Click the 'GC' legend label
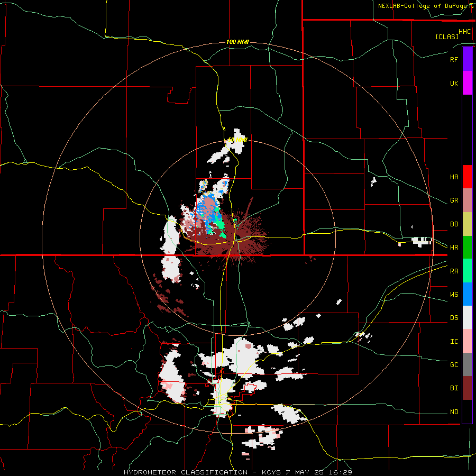The image size is (476, 476). [454, 365]
